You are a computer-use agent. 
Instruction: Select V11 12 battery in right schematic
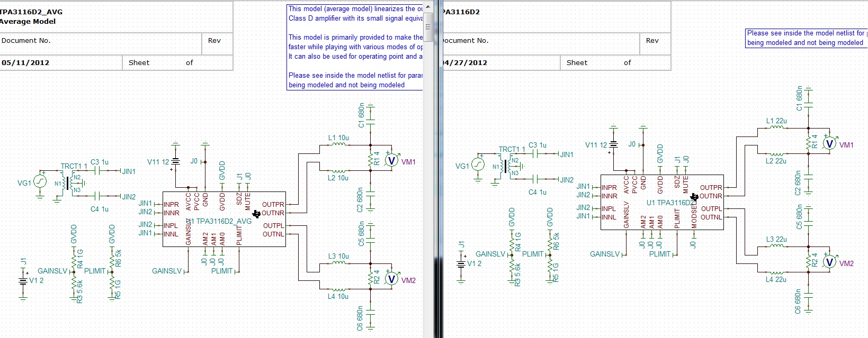tap(614, 144)
